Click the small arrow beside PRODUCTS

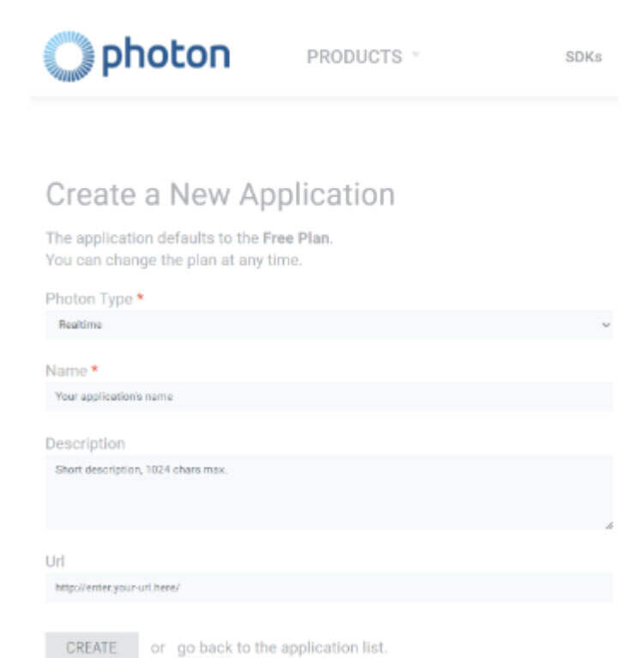point(415,56)
